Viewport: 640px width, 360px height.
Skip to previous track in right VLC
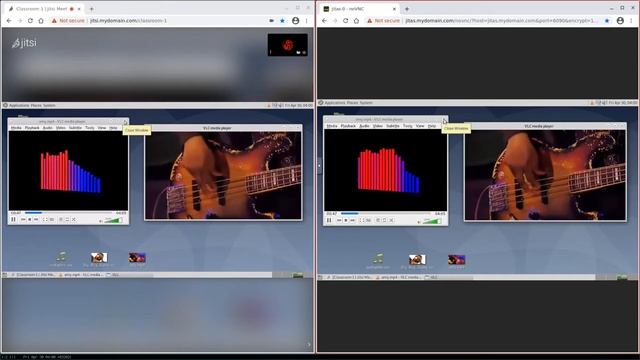pyautogui.click(x=339, y=220)
